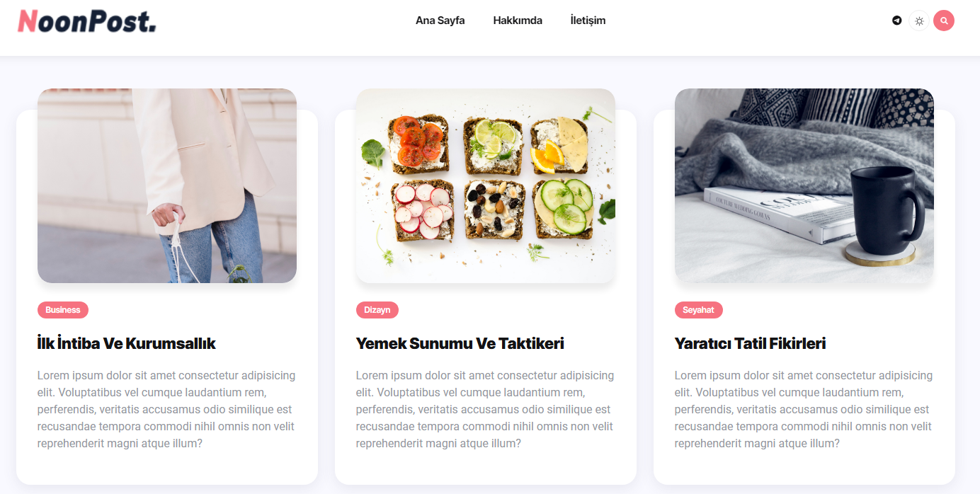Open the Ana Sayfa menu item
The height and width of the screenshot is (494, 980).
pos(440,21)
